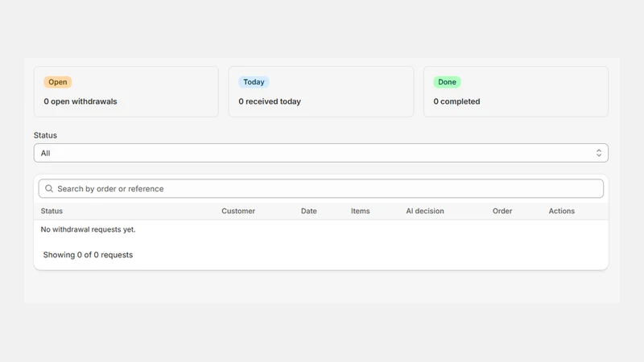This screenshot has width=644, height=362.
Task: Click the Open badge
Action: (x=58, y=82)
